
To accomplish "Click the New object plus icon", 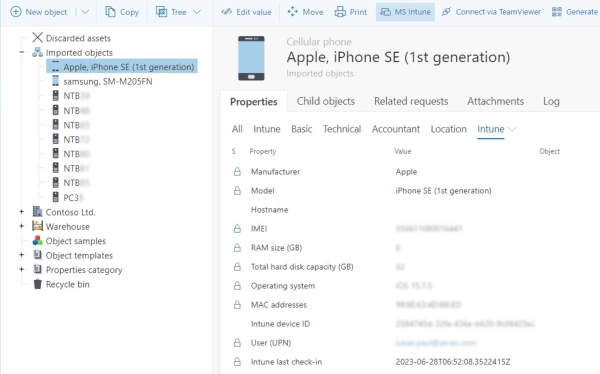I will (16, 12).
